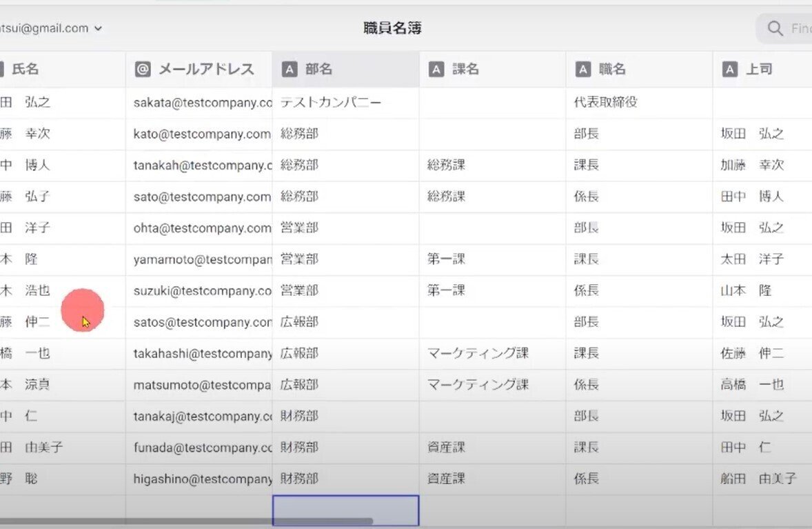Click the 職員名簿 table title
The height and width of the screenshot is (529, 812).
pyautogui.click(x=391, y=28)
